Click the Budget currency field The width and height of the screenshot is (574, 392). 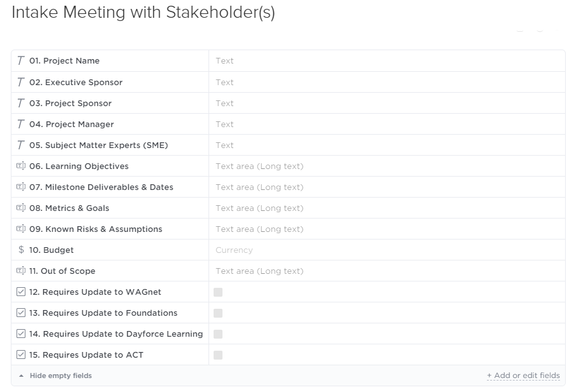coord(387,250)
